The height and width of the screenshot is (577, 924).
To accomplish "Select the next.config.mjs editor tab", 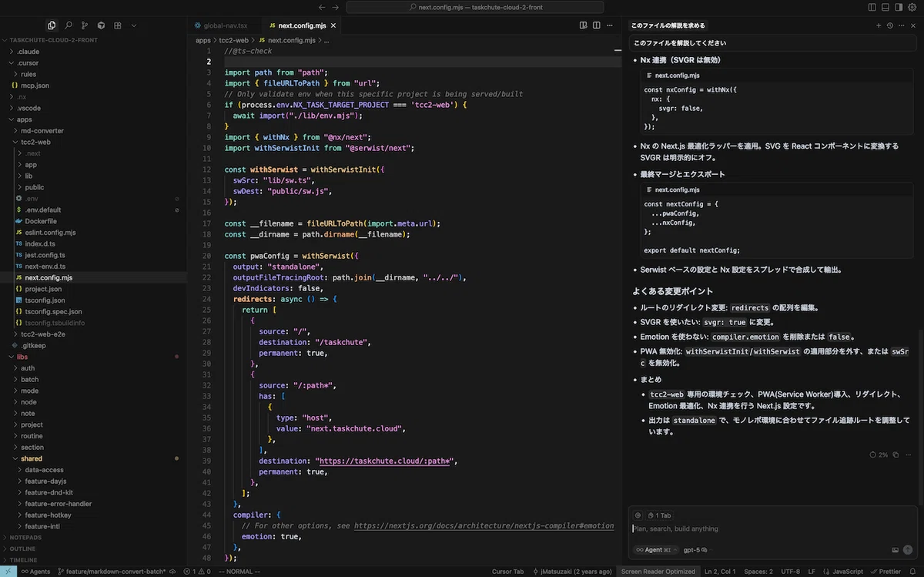I will [301, 25].
